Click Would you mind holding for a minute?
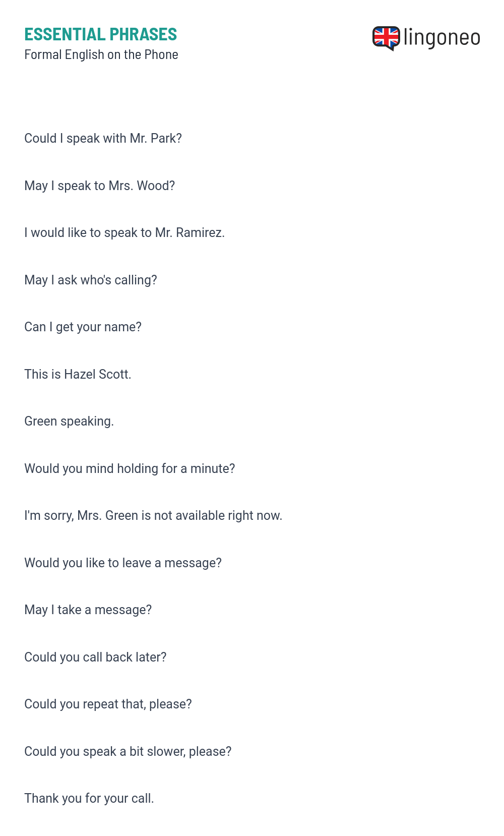Screen dimensions: 504x836 [x=130, y=468]
